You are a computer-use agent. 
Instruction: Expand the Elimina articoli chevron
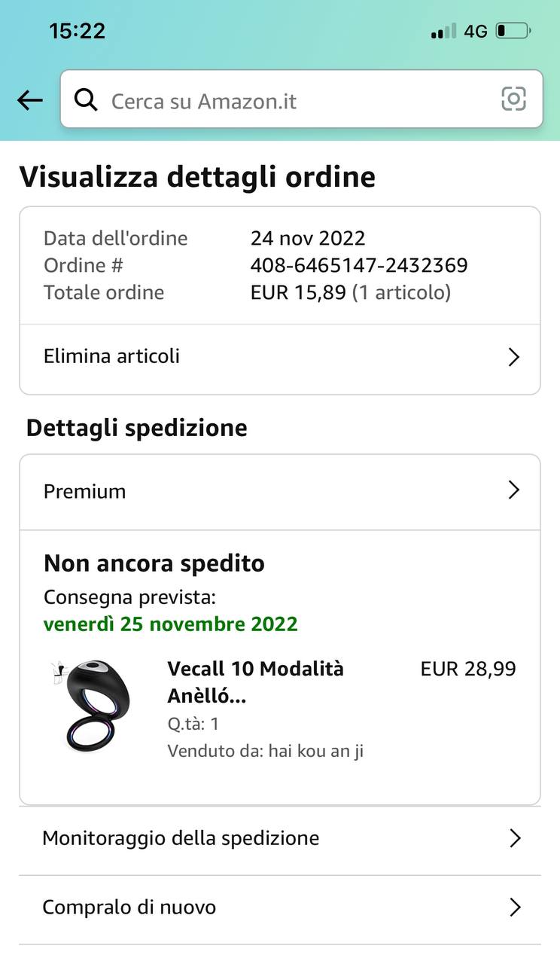coord(513,356)
